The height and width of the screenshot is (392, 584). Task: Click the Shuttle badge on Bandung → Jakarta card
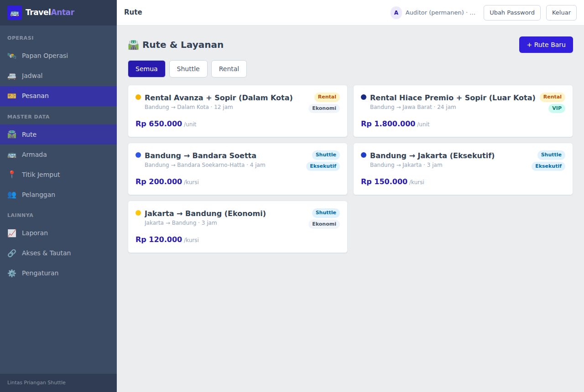click(x=551, y=155)
